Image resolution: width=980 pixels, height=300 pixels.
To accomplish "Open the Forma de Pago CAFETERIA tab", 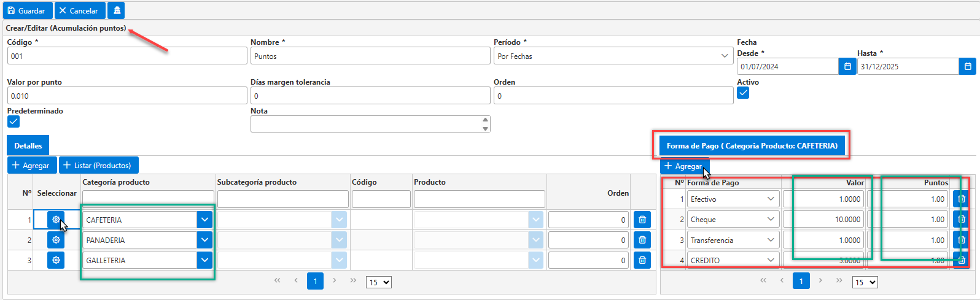I will pyautogui.click(x=752, y=146).
